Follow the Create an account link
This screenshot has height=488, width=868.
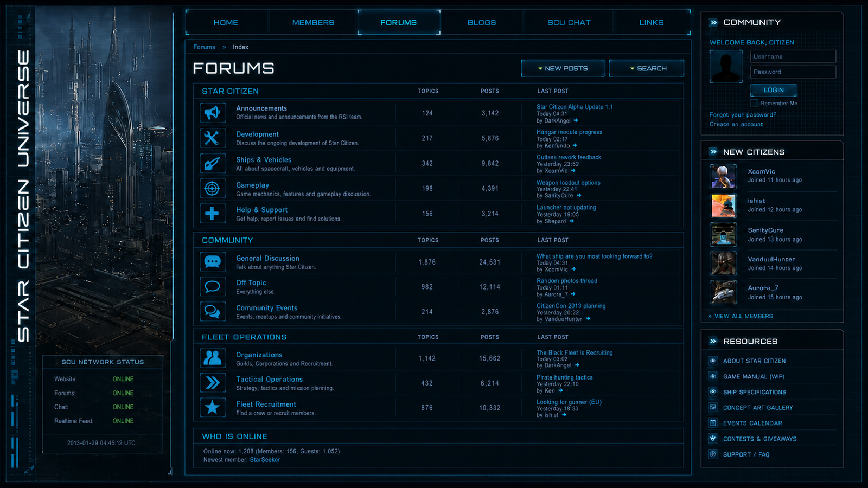(x=736, y=124)
